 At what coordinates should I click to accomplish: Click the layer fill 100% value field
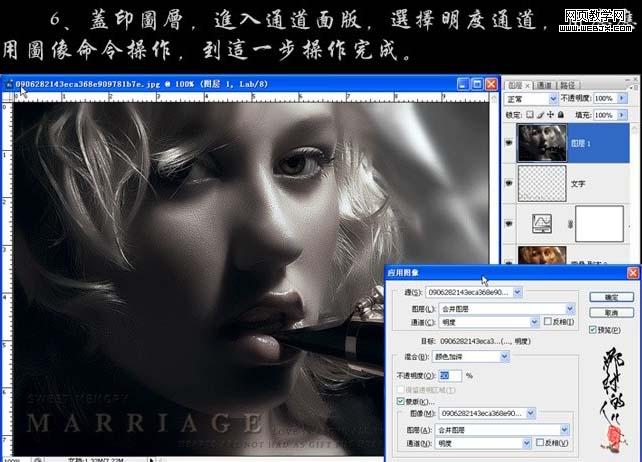606,115
